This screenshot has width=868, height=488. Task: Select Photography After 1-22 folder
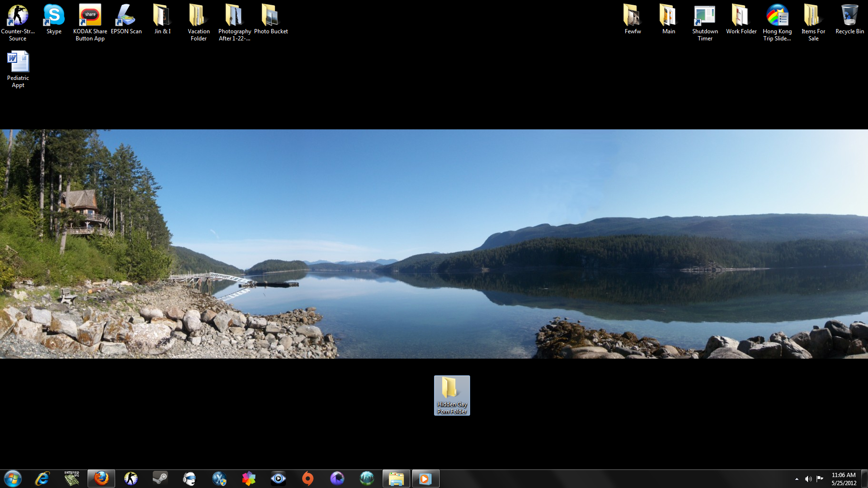235,22
